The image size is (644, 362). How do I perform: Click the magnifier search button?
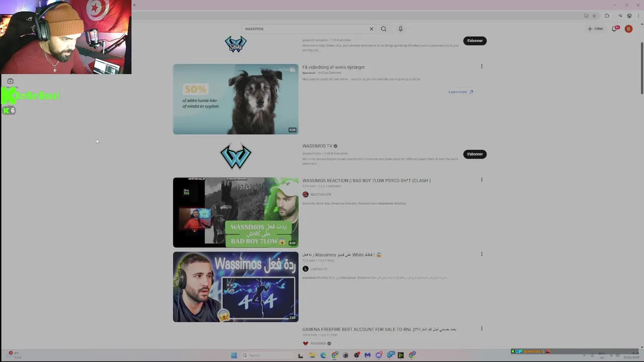tap(383, 29)
